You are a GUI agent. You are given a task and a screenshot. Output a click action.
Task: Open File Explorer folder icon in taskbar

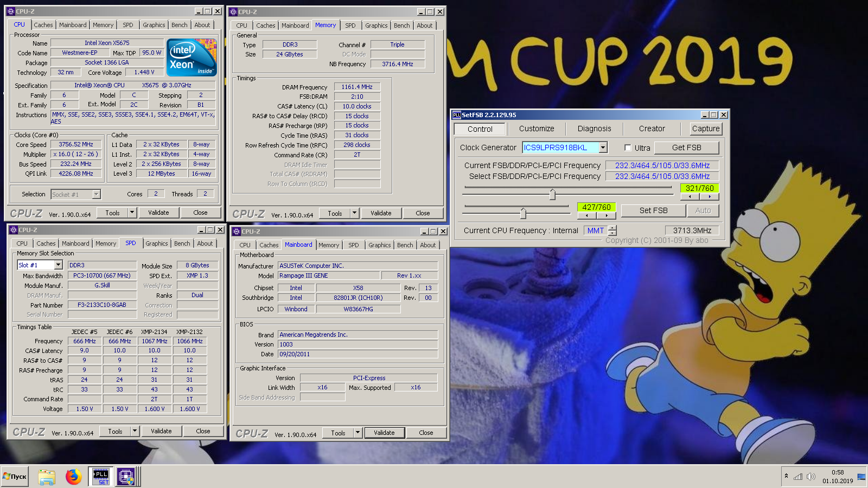(x=47, y=477)
